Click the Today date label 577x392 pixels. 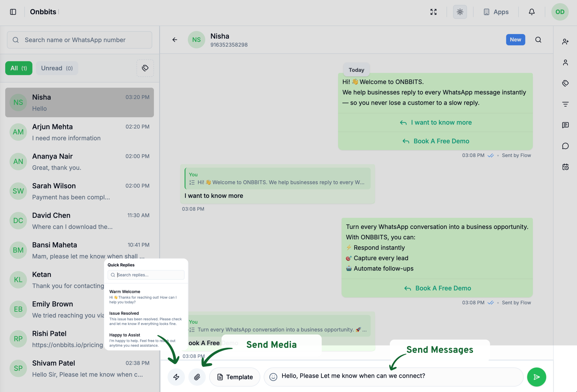tap(356, 70)
